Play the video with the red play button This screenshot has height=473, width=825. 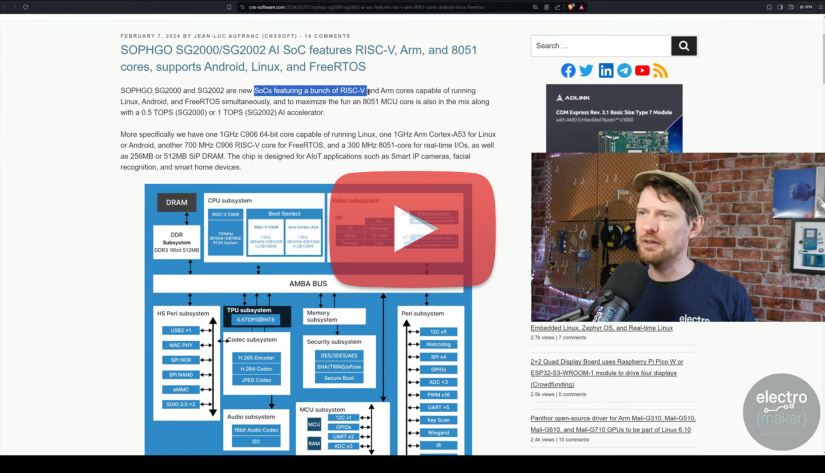pyautogui.click(x=413, y=229)
